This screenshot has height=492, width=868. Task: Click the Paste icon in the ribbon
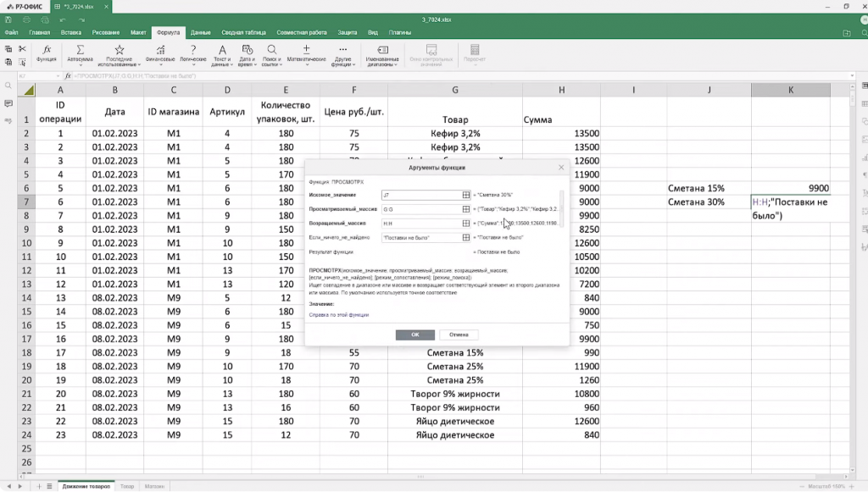pos(8,62)
